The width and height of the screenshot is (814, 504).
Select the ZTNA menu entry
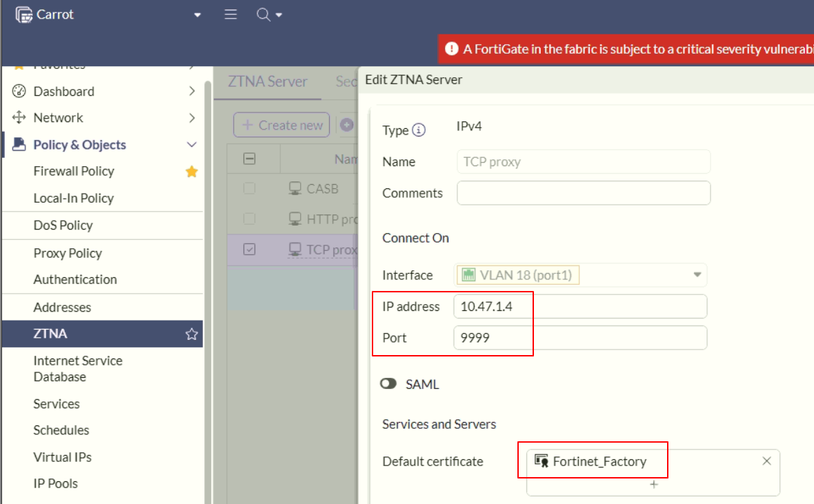click(x=103, y=334)
